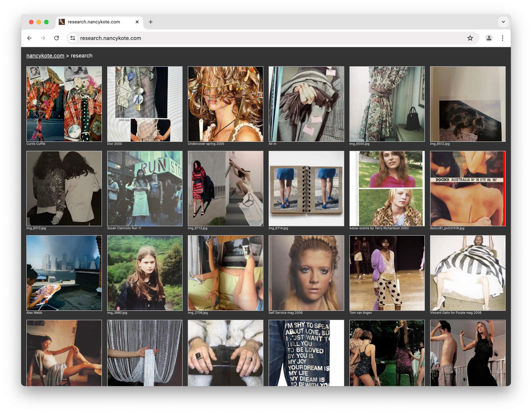Open the Susan Cianciolo Run 11 photo

145,189
